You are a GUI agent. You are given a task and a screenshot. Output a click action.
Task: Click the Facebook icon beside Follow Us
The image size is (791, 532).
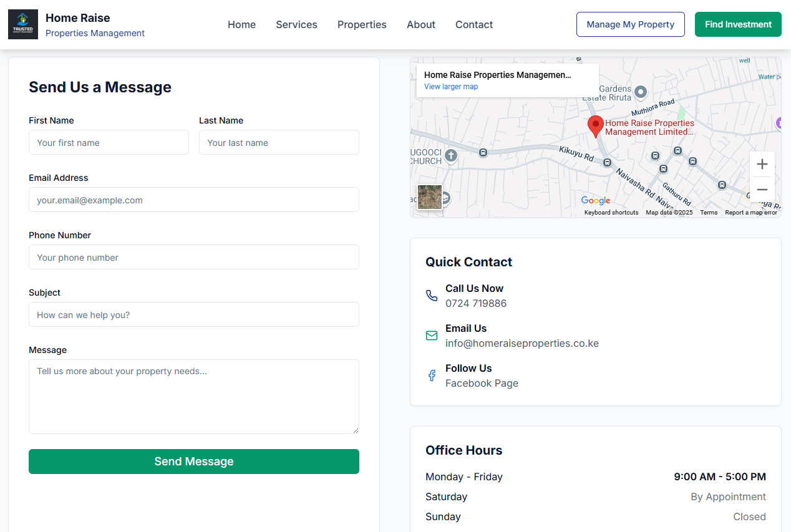432,375
